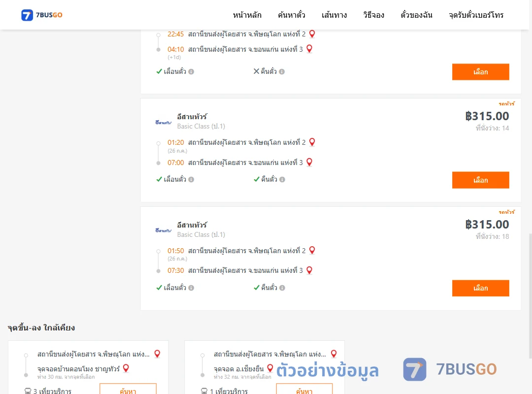The width and height of the screenshot is (532, 394).
Task: Click ที่นั่งว่าง: 18 seat count
Action: pos(492,236)
